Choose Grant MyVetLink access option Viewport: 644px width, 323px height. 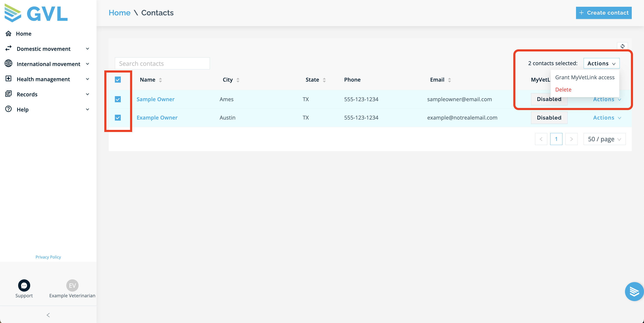tap(585, 77)
